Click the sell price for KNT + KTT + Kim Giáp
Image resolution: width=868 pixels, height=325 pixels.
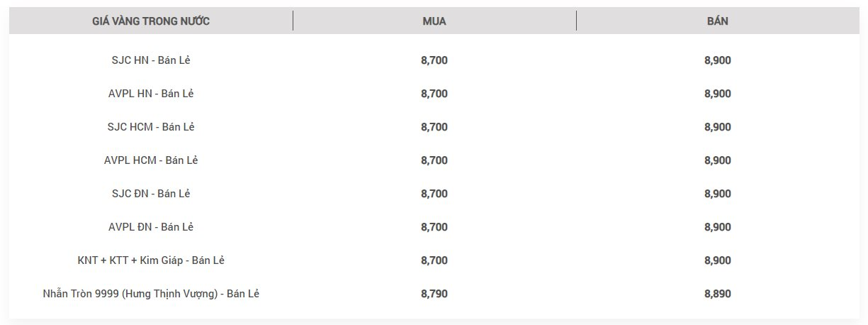pyautogui.click(x=718, y=260)
